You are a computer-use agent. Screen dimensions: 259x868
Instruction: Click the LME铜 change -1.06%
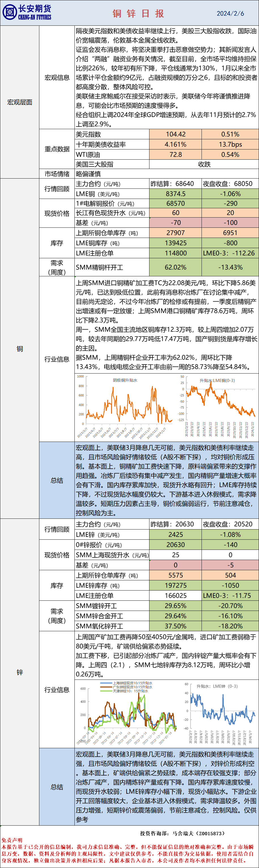pyautogui.click(x=230, y=194)
